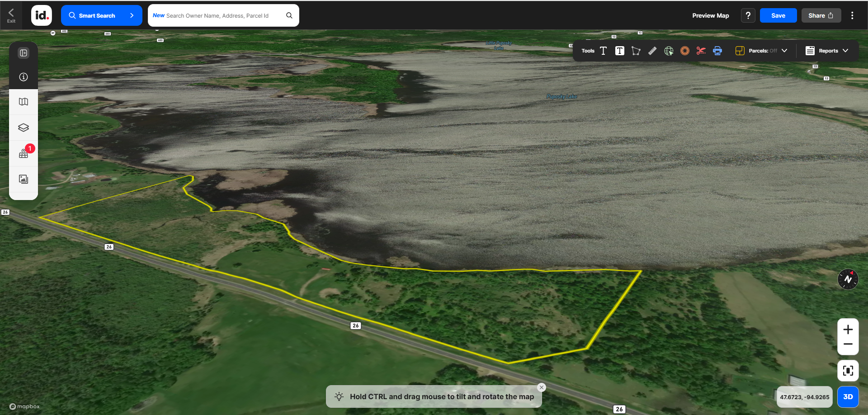Open the layers panel in sidebar
The image size is (868, 415).
24,128
